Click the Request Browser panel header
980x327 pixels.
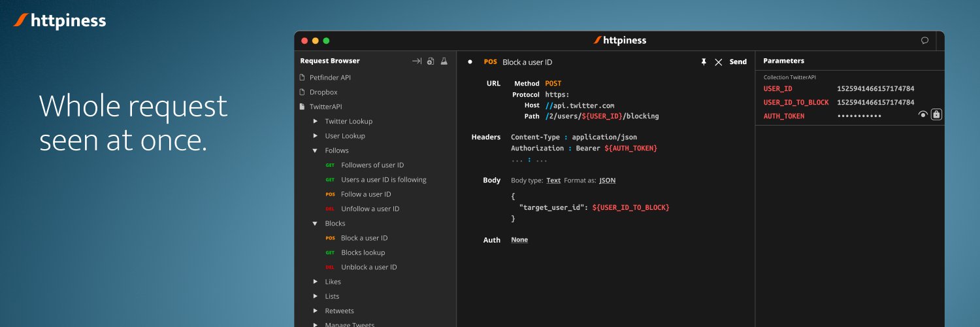pos(330,61)
